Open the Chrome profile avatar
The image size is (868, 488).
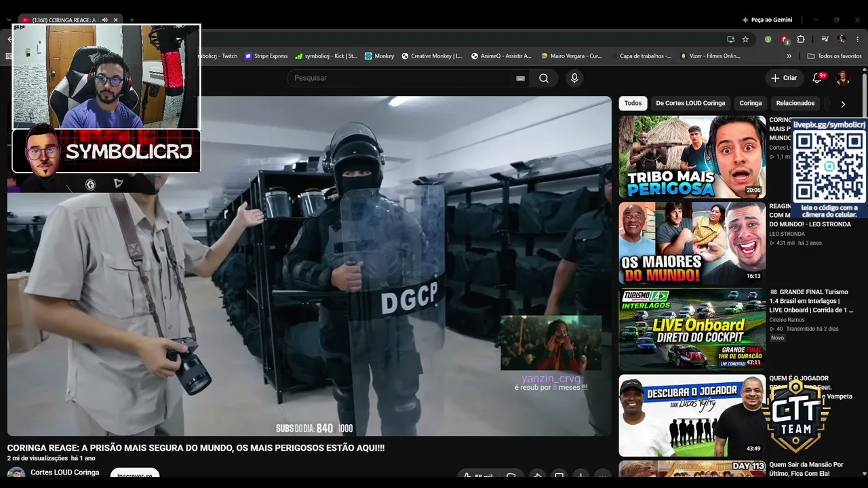click(x=842, y=39)
